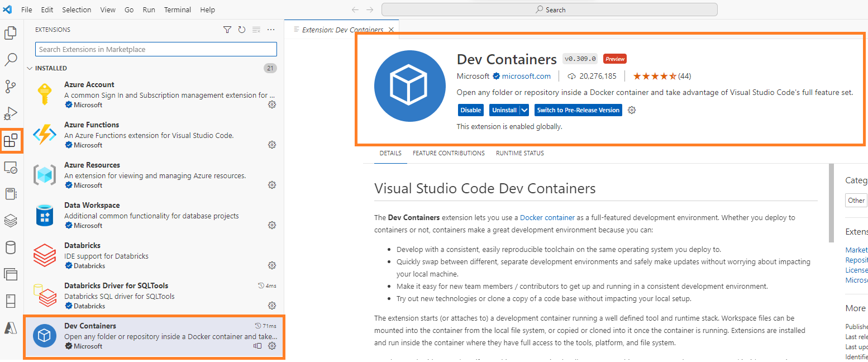Open Run and Debug view
The height and width of the screenshot is (362, 868).
11,113
